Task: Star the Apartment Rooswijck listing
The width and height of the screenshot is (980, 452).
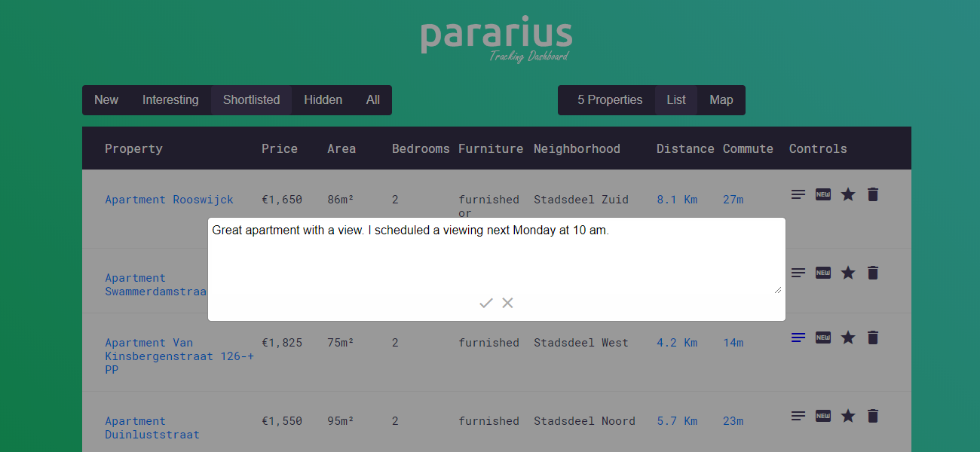Action: pos(848,194)
